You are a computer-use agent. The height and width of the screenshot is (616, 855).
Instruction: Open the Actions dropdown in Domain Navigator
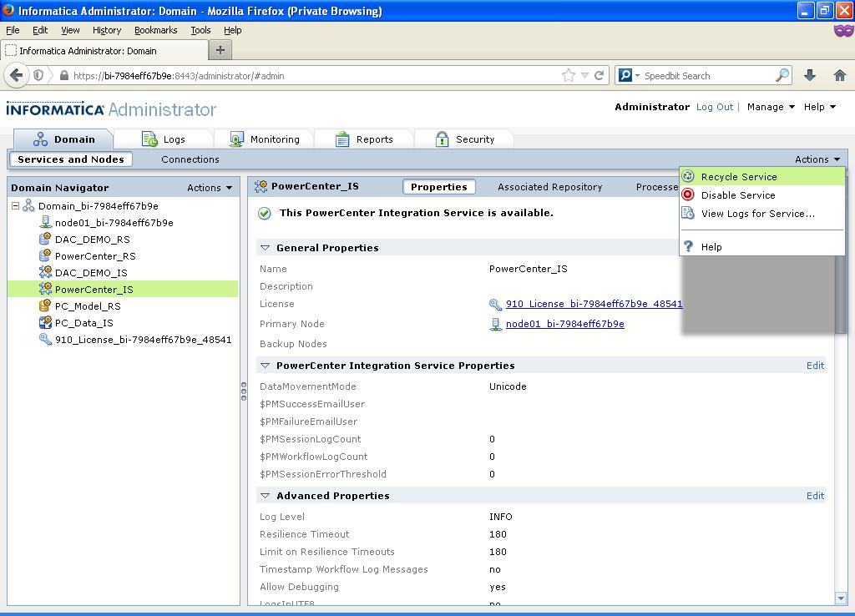(x=209, y=187)
